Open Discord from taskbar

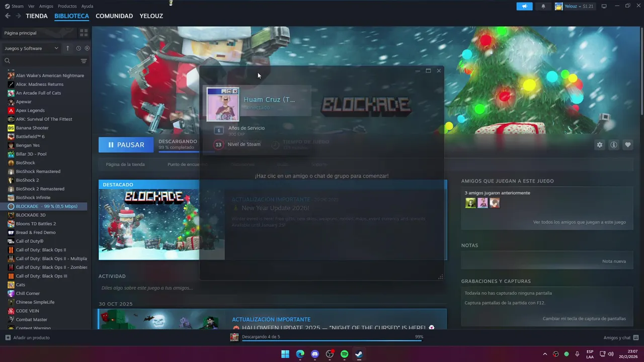[315, 354]
